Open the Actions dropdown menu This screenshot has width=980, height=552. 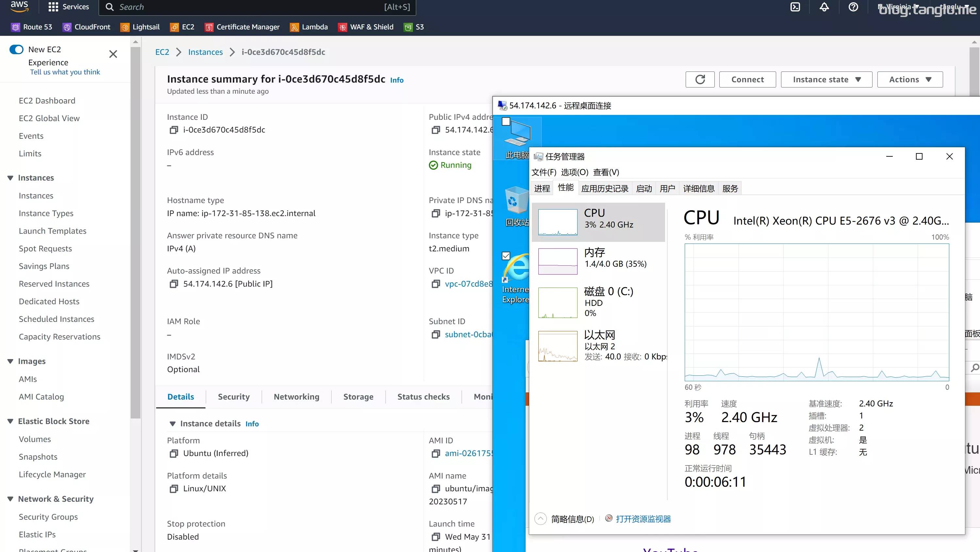pyautogui.click(x=910, y=79)
